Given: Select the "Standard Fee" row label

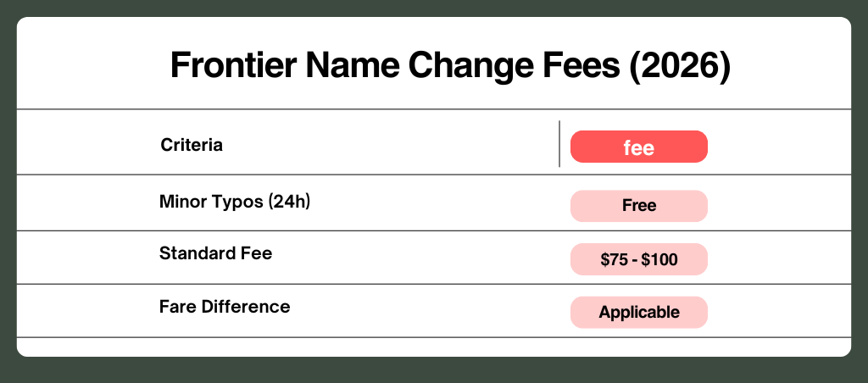Looking at the screenshot, I should point(215,253).
